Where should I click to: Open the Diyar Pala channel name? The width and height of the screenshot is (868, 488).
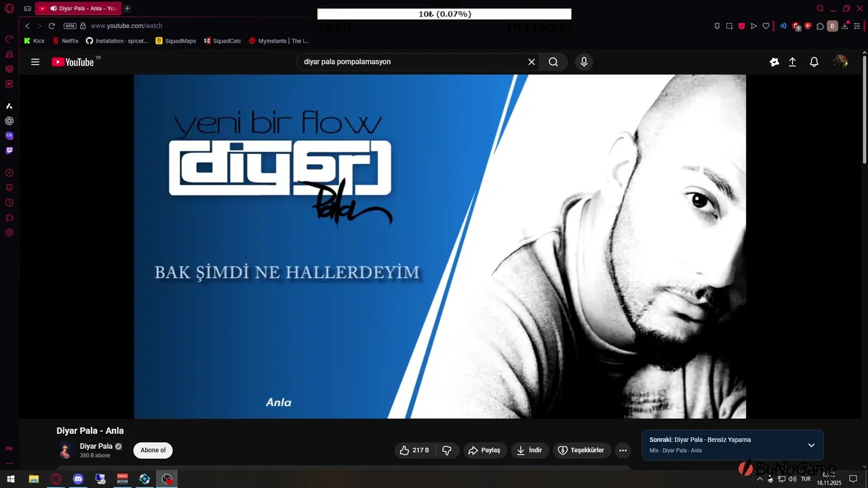pyautogui.click(x=96, y=446)
